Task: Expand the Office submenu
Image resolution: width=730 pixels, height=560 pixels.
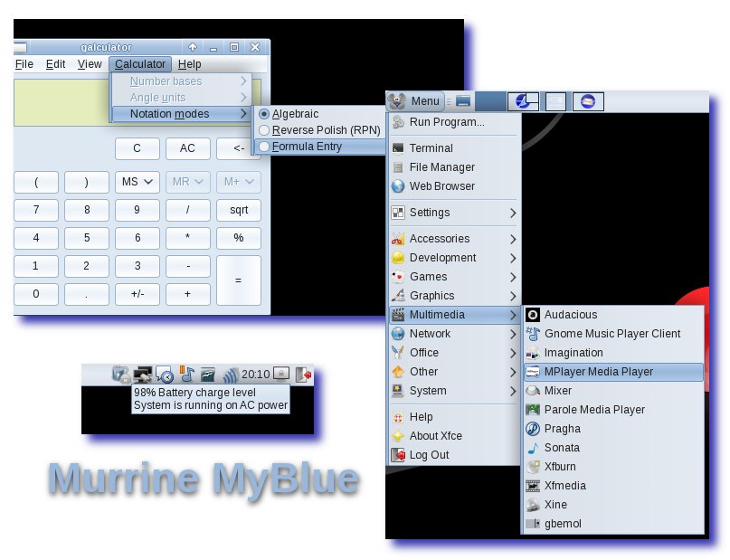Action: [454, 353]
